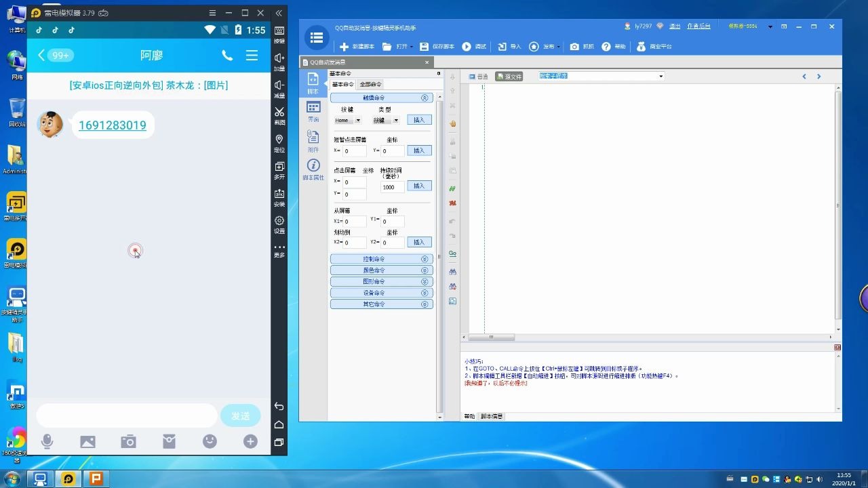
Task: Click the 持续时间 1000 milliseconds field
Action: 392,187
